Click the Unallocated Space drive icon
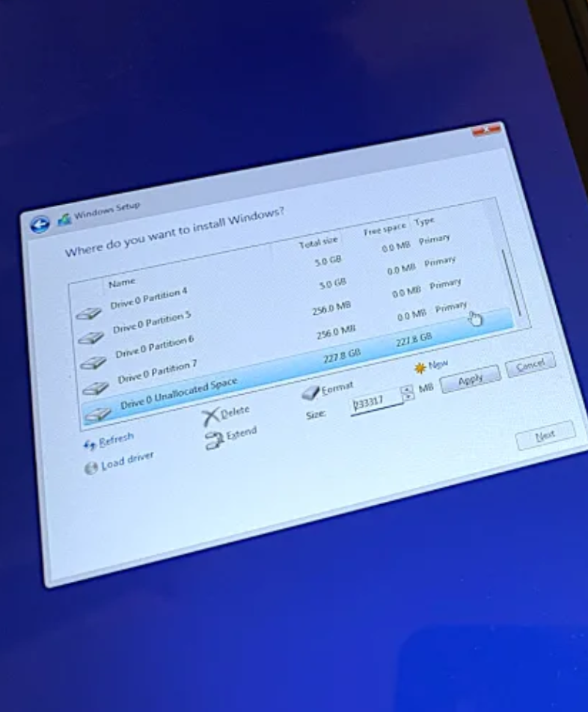 [98, 414]
